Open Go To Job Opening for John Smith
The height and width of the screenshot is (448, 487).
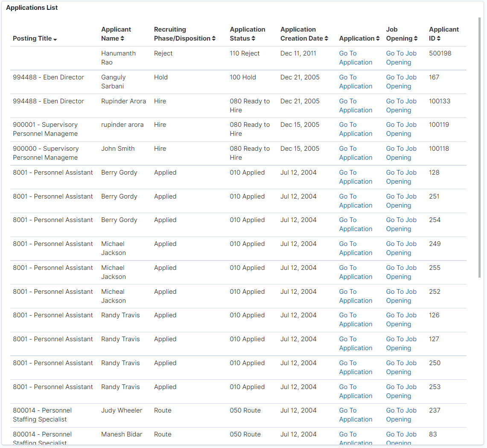[401, 153]
